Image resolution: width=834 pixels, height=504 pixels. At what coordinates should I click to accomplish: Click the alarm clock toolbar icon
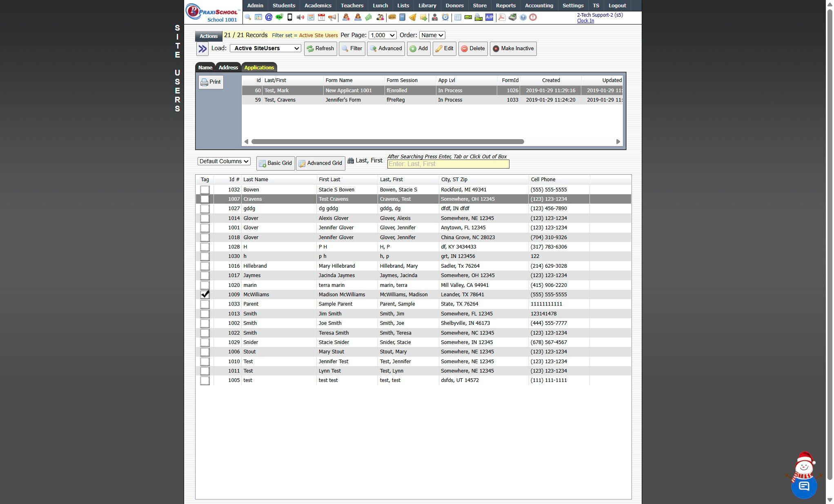tap(445, 17)
